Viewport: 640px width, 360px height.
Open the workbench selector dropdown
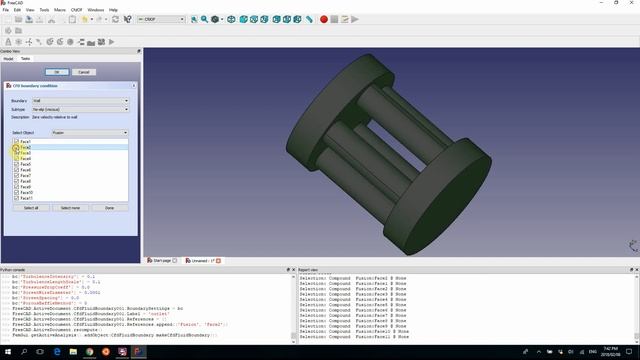click(x=161, y=19)
